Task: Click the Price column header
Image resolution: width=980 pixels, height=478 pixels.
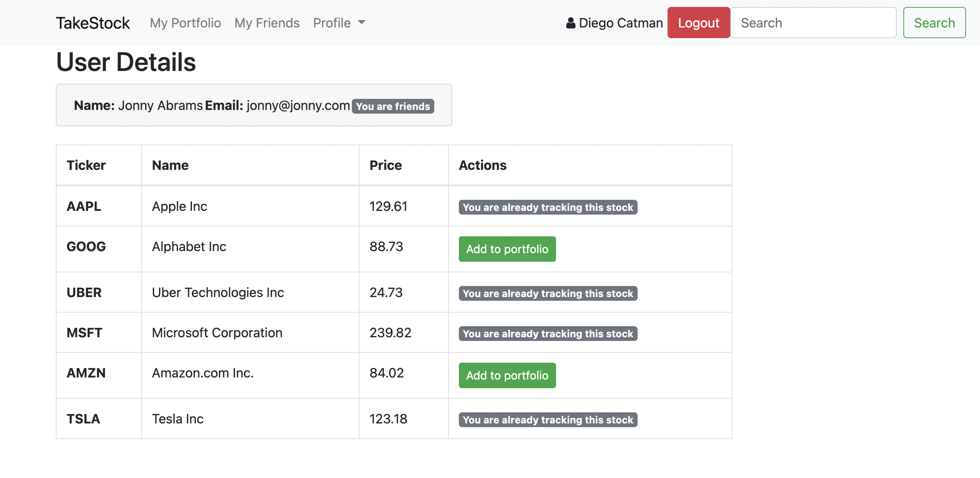Action: click(x=385, y=165)
